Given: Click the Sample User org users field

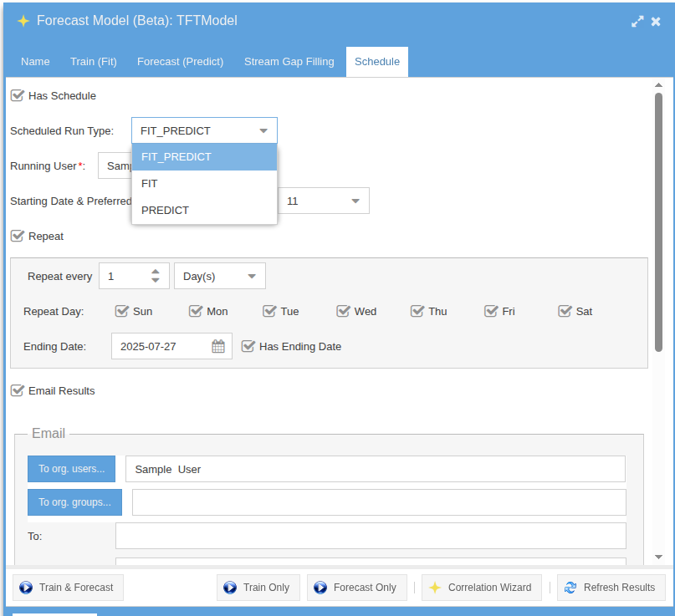Looking at the screenshot, I should pyautogui.click(x=376, y=469).
